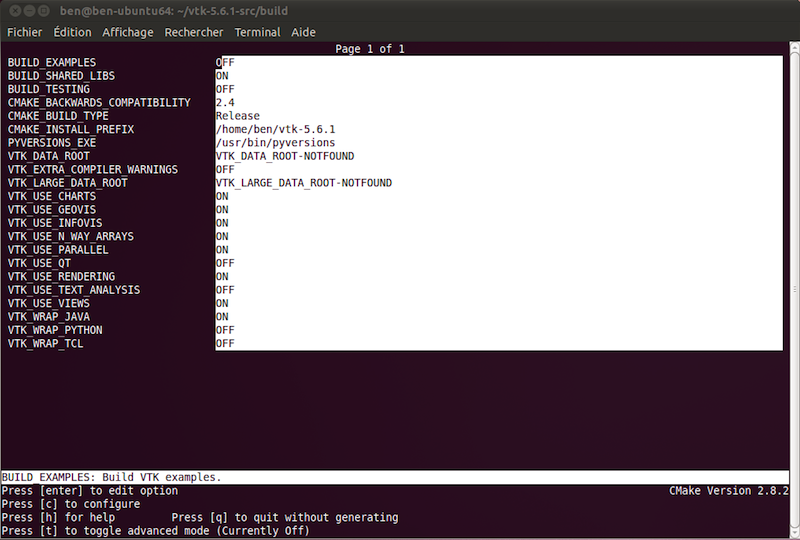Click the VTK_USE_RENDERING ON value
Image resolution: width=800 pixels, height=540 pixels.
click(x=222, y=277)
